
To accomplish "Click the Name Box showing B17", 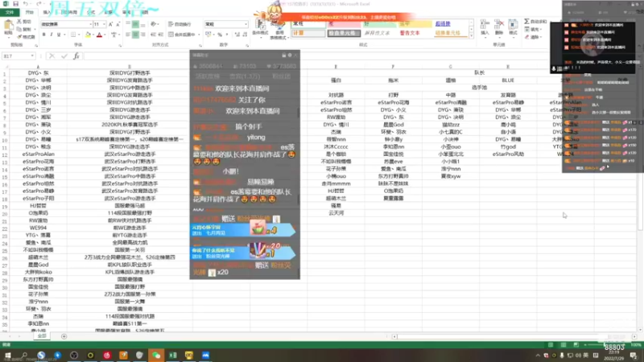I will [19, 56].
